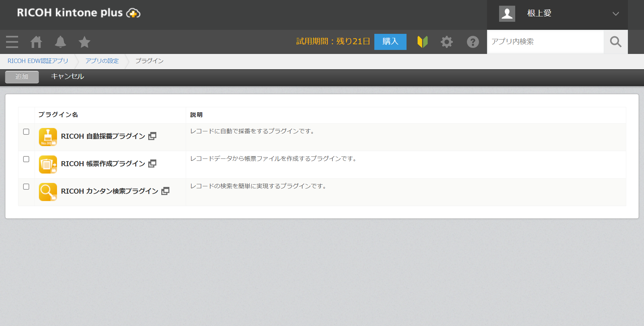Image resolution: width=644 pixels, height=326 pixels.
Task: Go to the home portal icon
Action: (x=36, y=42)
